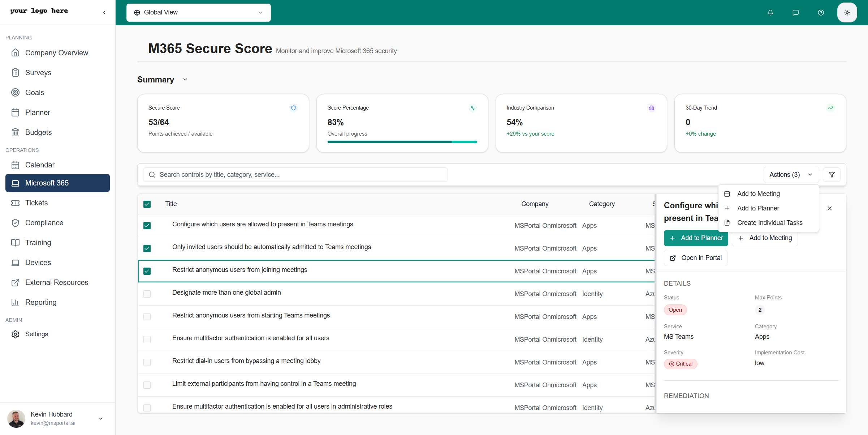Click the shield icon on Secure Score card

pyautogui.click(x=293, y=108)
